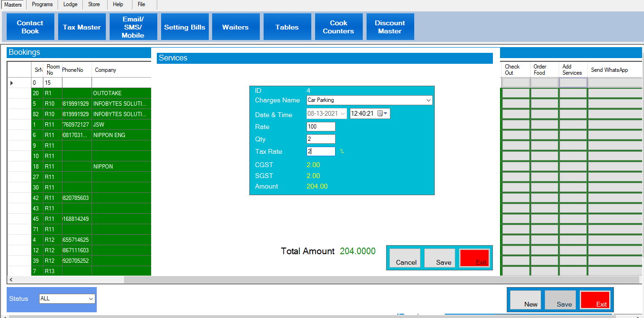Viewport: 644px width, 318px height.
Task: Open the Contact Book master
Action: click(30, 27)
